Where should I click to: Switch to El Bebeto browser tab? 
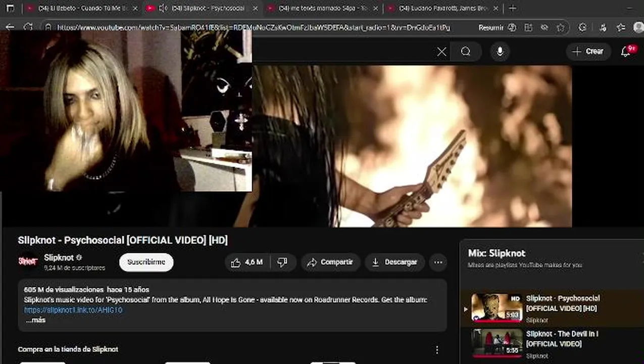click(x=83, y=9)
